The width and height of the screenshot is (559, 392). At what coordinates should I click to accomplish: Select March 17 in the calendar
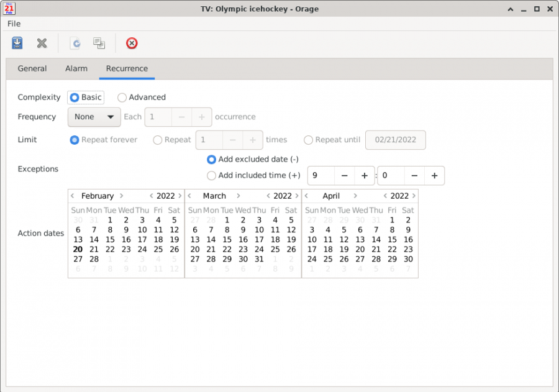(x=259, y=240)
